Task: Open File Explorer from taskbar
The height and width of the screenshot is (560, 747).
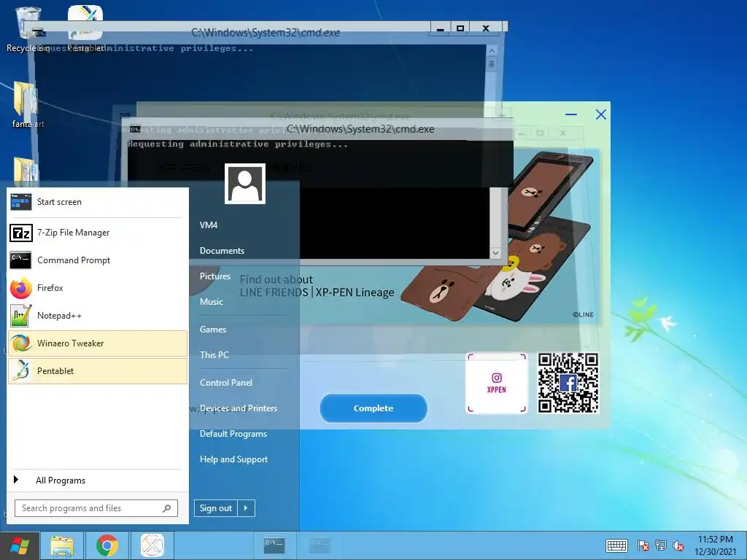Action: (63, 545)
